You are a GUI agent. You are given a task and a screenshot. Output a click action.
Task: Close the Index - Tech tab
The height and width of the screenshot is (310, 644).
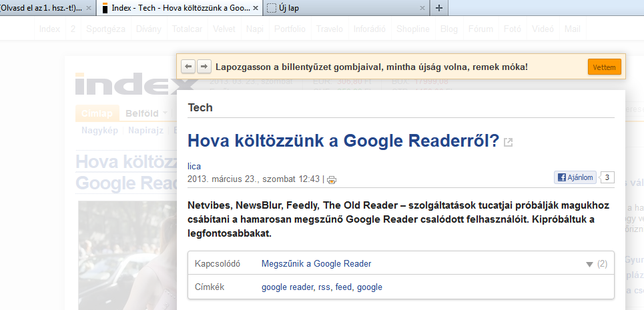click(x=256, y=8)
